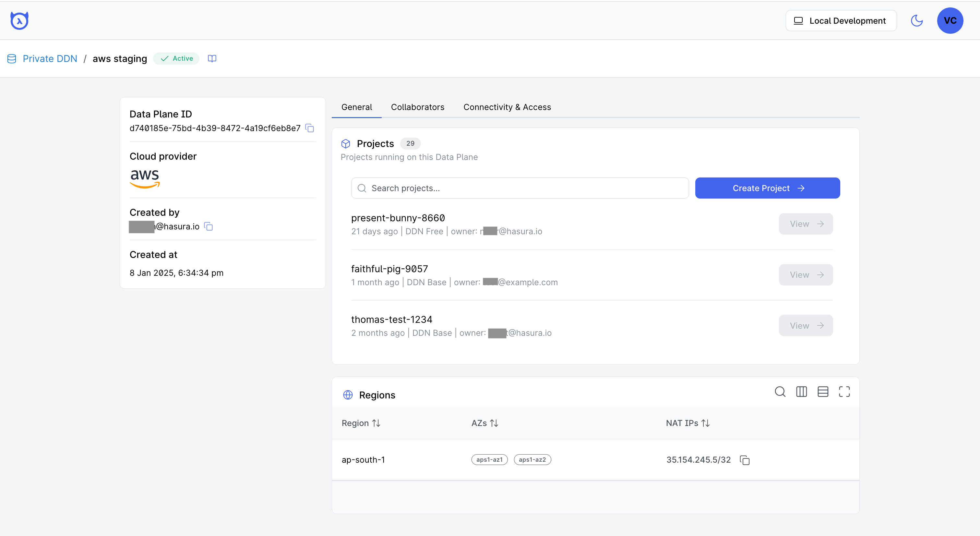
Task: Toggle dark mode moon icon
Action: pos(917,20)
